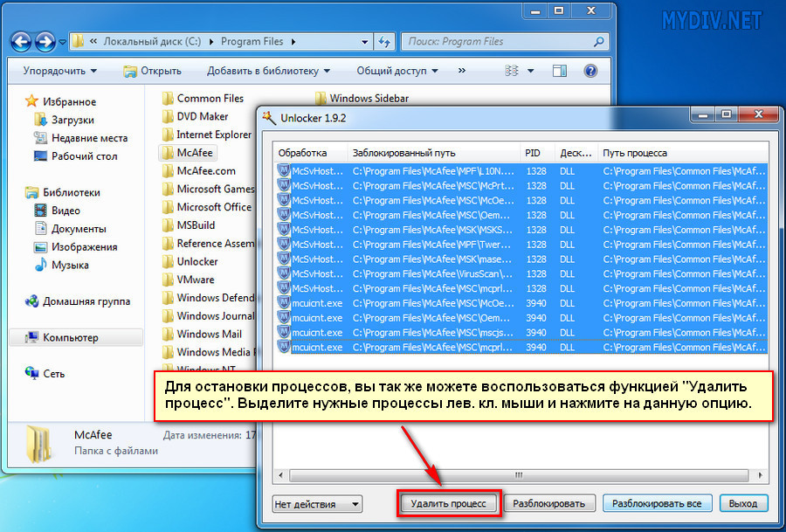The height and width of the screenshot is (532, 786).
Task: Open Explorer help icon
Action: click(590, 71)
